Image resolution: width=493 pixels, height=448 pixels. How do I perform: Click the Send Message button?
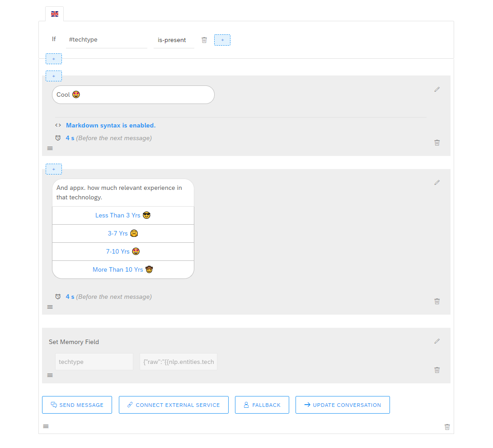(x=77, y=405)
